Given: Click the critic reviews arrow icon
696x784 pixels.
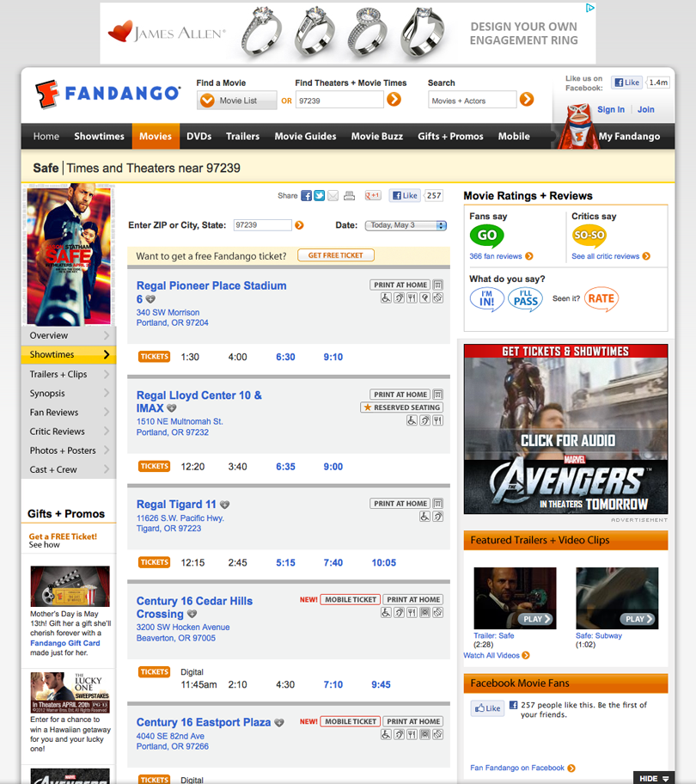Looking at the screenshot, I should click(646, 256).
